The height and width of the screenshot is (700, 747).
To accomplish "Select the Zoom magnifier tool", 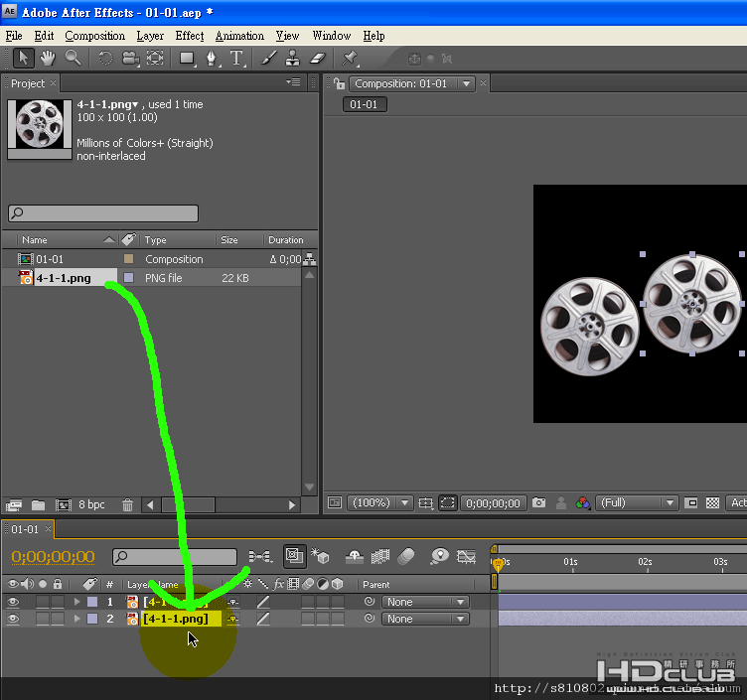I will pyautogui.click(x=73, y=59).
